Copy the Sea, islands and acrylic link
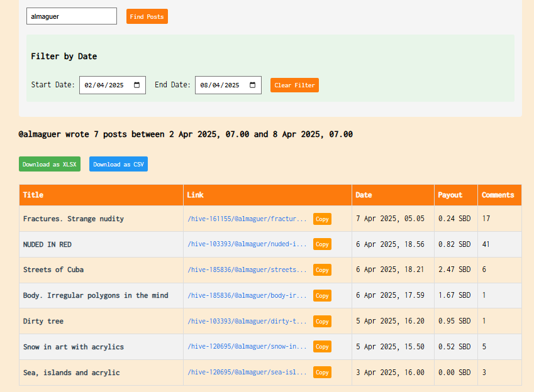The width and height of the screenshot is (534, 392). pyautogui.click(x=322, y=373)
